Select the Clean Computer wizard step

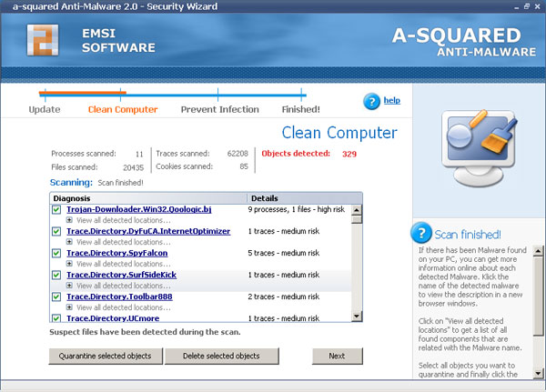(x=123, y=109)
